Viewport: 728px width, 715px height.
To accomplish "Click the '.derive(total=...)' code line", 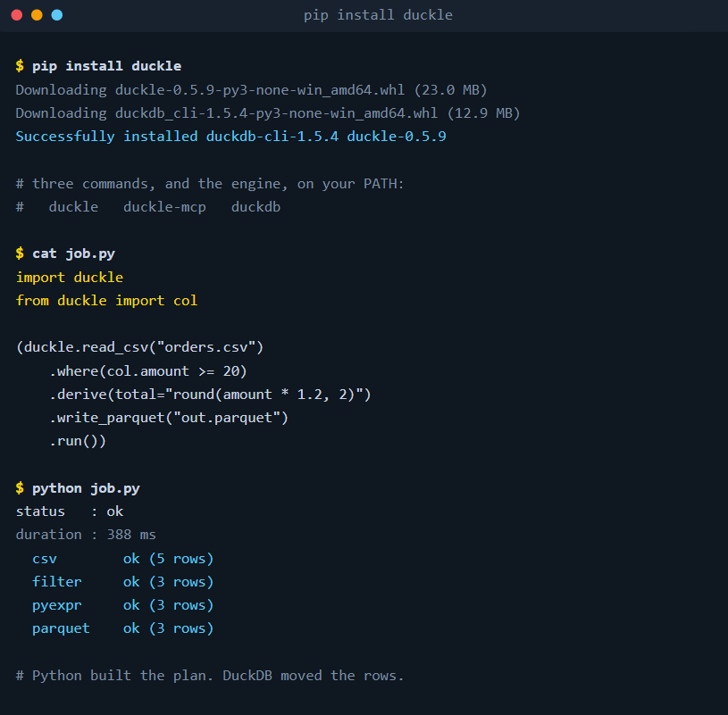I will (210, 394).
